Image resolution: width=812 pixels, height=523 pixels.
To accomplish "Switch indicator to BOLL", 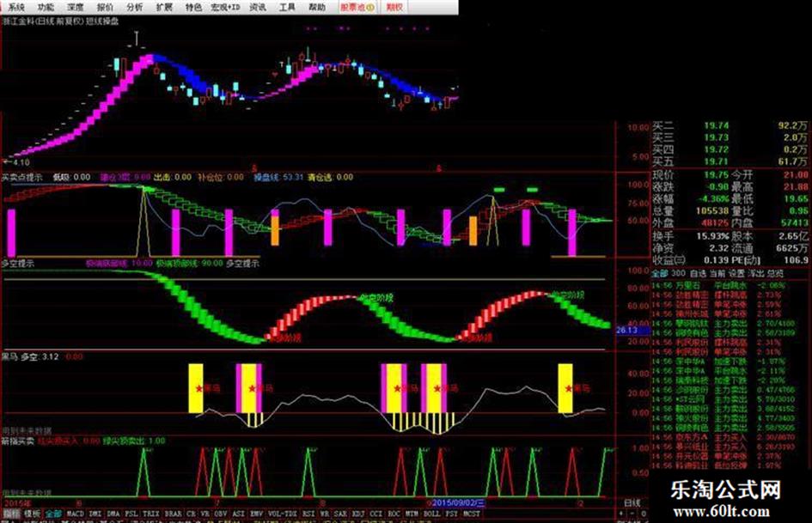I will pyautogui.click(x=431, y=514).
